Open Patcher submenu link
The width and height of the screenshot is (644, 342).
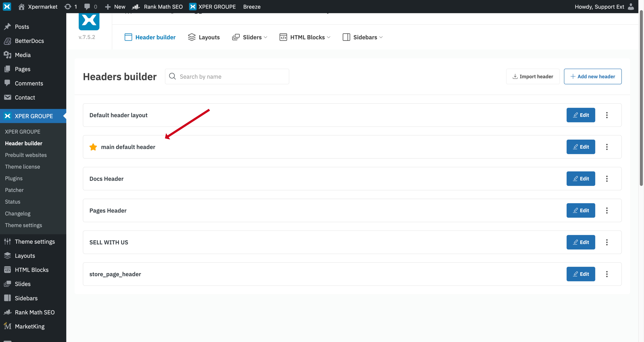coord(14,190)
